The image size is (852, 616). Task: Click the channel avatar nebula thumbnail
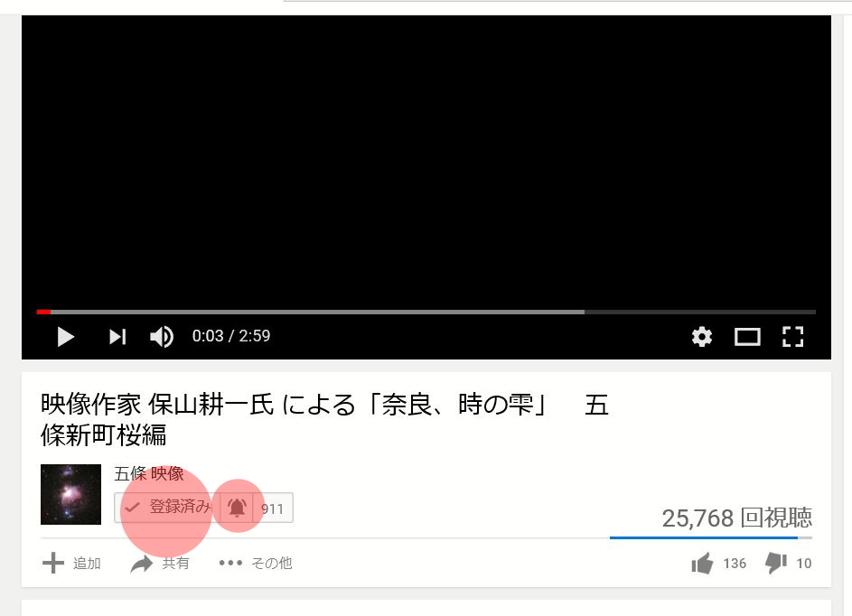70,494
